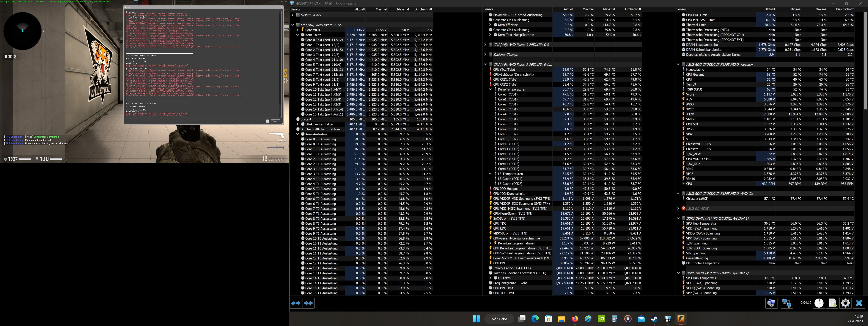868x326 pixels.
Task: Reset the HWiNFO clock timer icon
Action: click(x=819, y=303)
